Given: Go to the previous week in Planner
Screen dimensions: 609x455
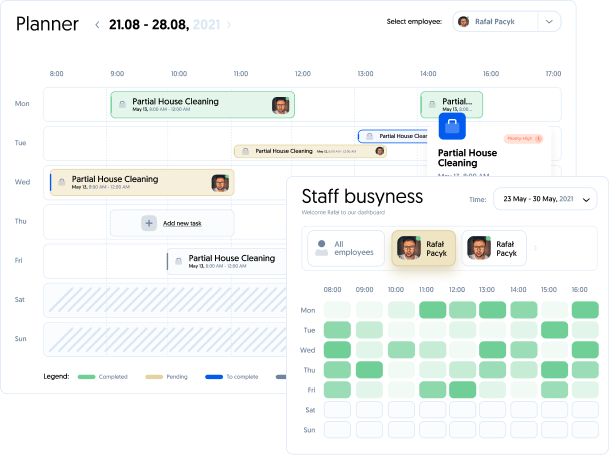Looking at the screenshot, I should pyautogui.click(x=97, y=24).
